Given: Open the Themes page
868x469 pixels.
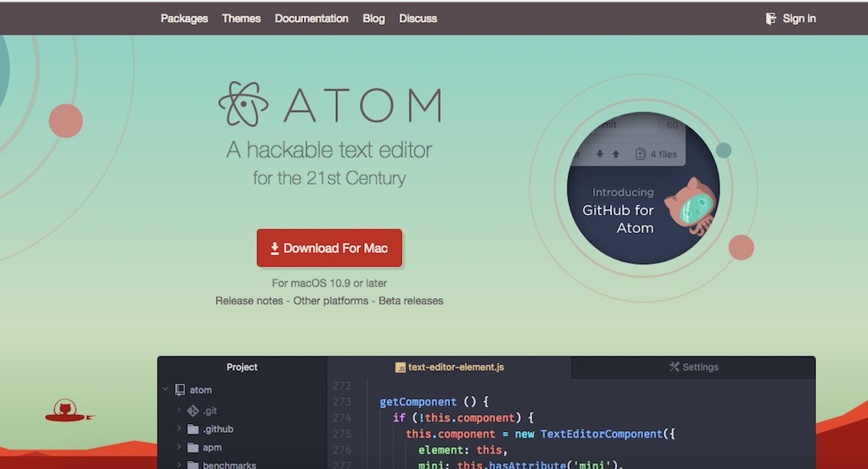Looking at the screenshot, I should pos(241,18).
